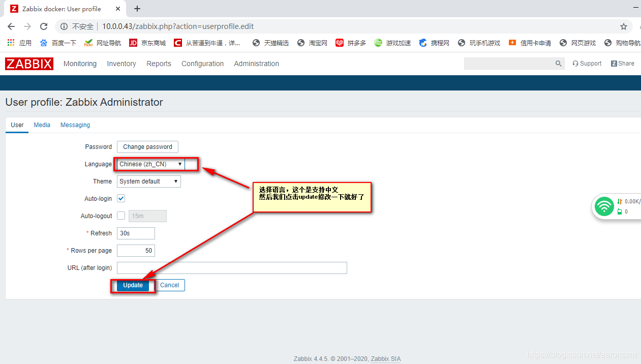Viewport: 641px width, 364px height.
Task: Open the Zabbix SIA footer link
Action: [x=386, y=359]
